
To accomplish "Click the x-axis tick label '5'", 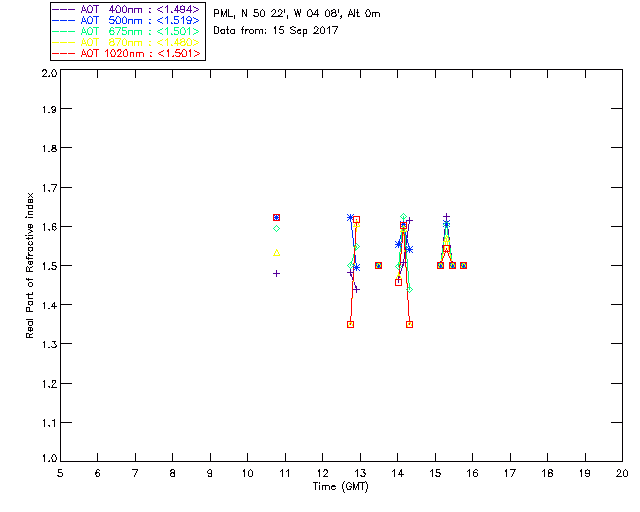I will (60, 473).
